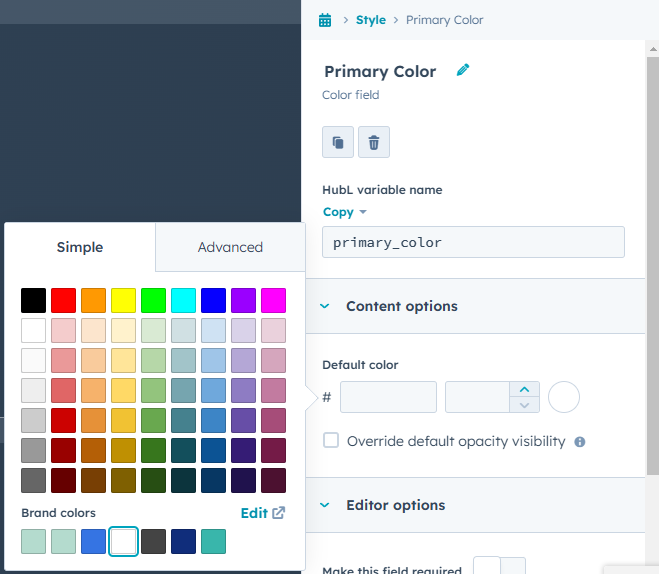The height and width of the screenshot is (574, 659).
Task: Click the hex default color input field
Action: (388, 397)
